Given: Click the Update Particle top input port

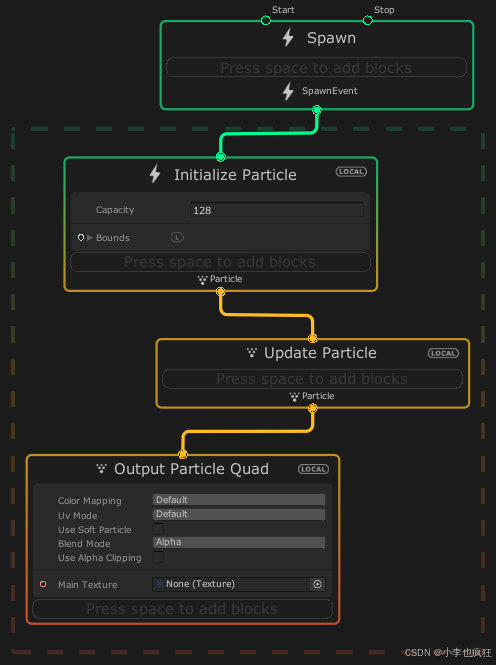Looking at the screenshot, I should click(312, 338).
